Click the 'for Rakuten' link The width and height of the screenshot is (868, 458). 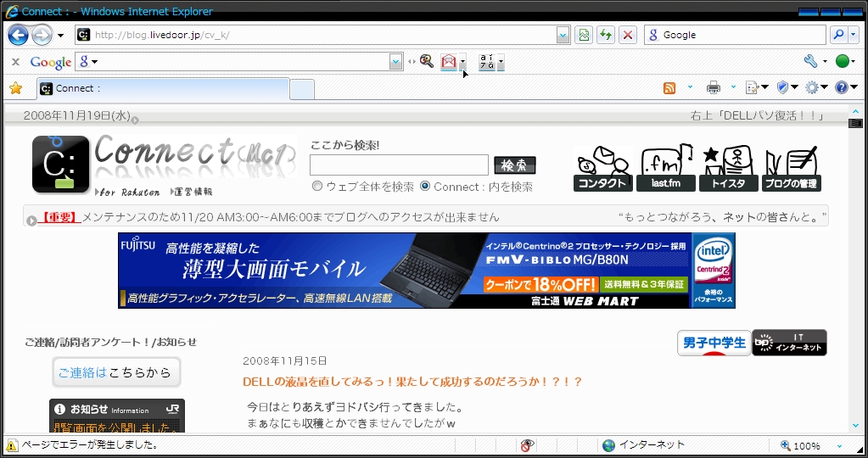coord(128,193)
